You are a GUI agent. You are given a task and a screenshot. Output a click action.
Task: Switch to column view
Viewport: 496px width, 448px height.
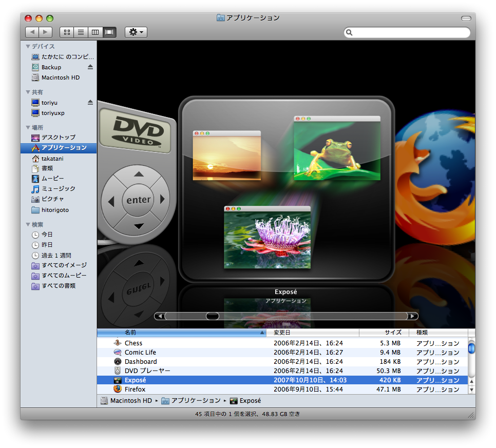(x=95, y=32)
